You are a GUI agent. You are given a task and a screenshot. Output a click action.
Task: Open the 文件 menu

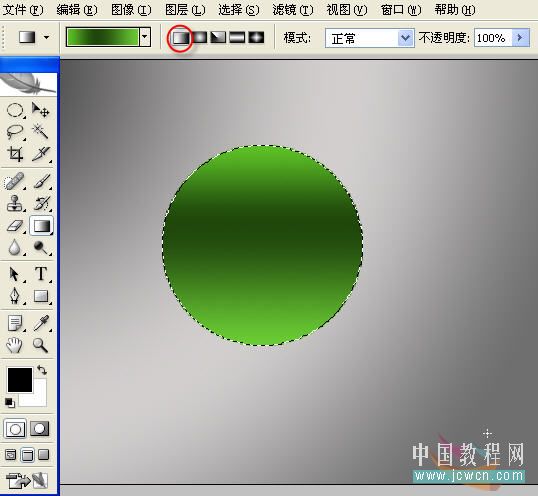pos(23,10)
